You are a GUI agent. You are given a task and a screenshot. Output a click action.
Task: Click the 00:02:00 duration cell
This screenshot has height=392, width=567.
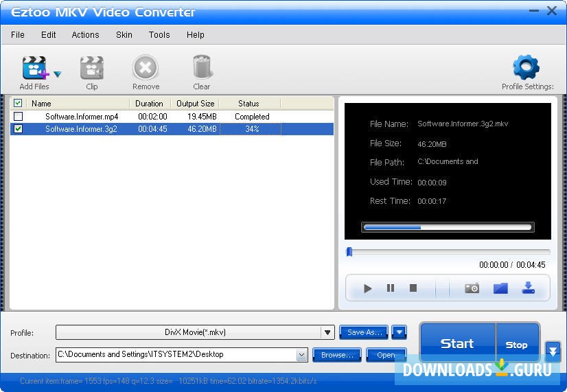point(152,117)
